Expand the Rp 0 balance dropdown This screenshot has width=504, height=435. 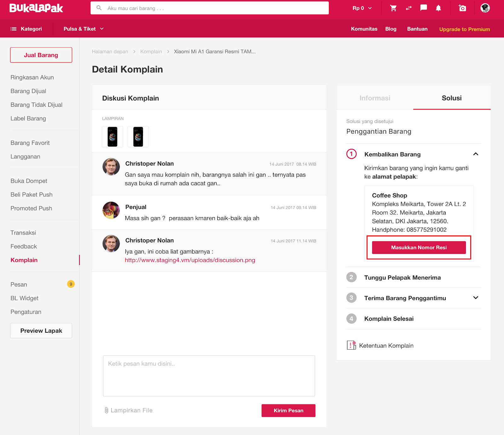pyautogui.click(x=362, y=8)
